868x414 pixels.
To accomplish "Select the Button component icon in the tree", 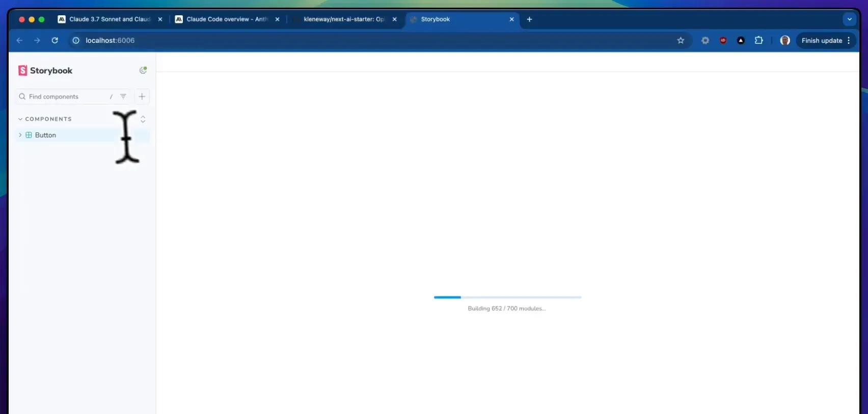I will (29, 135).
